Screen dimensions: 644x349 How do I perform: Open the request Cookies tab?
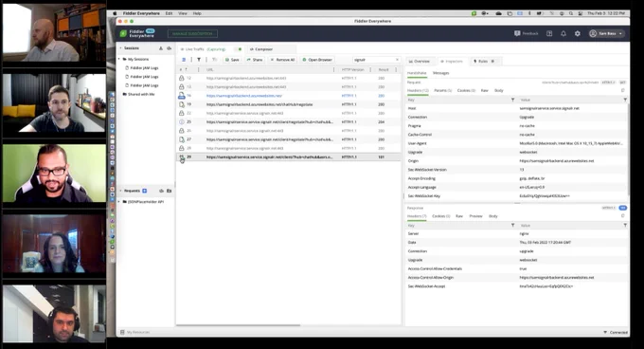(466, 90)
